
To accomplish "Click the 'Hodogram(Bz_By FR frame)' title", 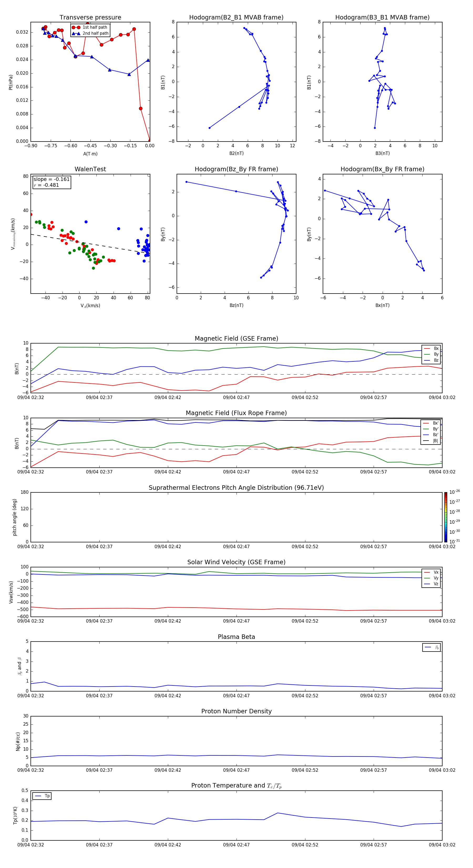I will click(x=236, y=169).
